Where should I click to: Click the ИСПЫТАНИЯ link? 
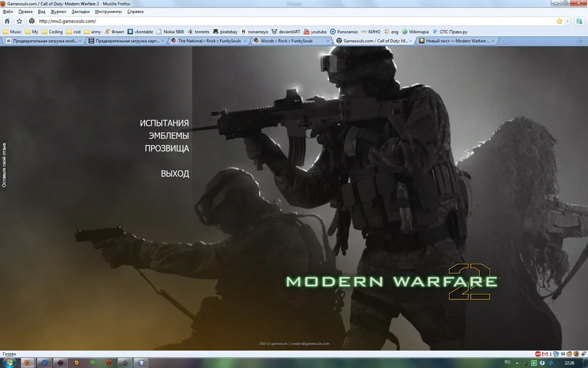click(164, 123)
